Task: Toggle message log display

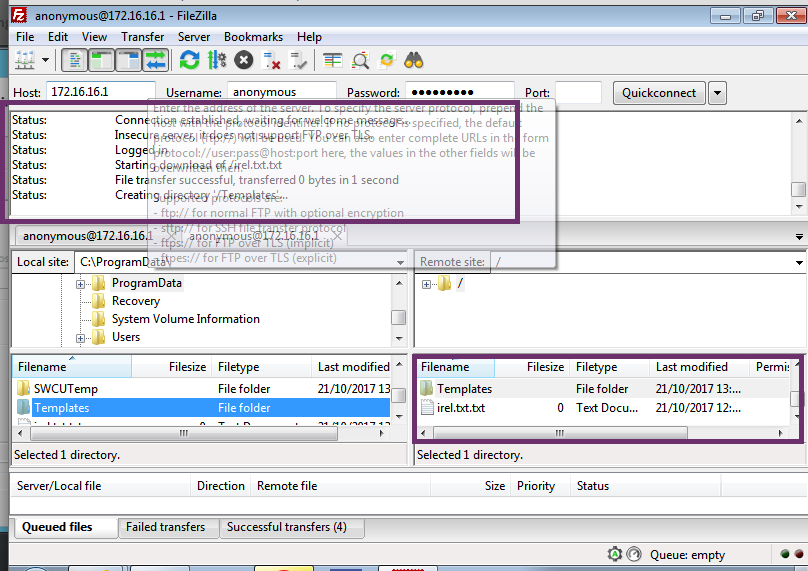Action: (x=75, y=60)
